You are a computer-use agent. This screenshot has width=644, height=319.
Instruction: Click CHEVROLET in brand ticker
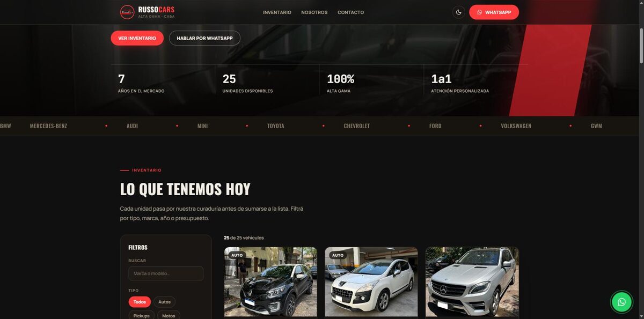357,126
